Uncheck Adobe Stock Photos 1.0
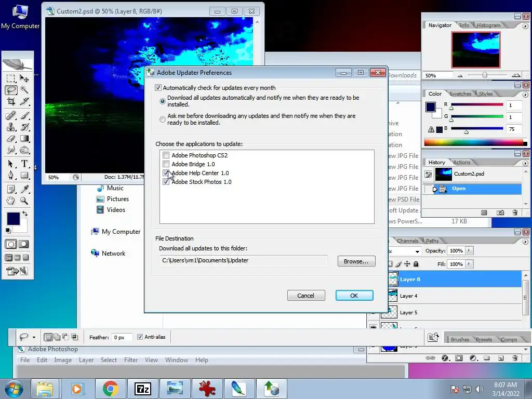 (x=166, y=182)
